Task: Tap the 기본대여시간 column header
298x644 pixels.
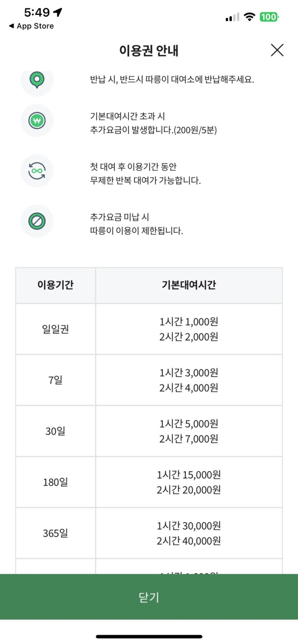Action: [189, 285]
